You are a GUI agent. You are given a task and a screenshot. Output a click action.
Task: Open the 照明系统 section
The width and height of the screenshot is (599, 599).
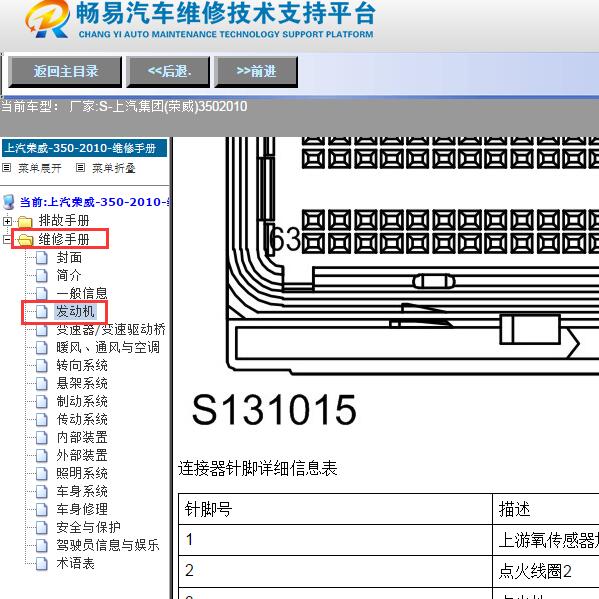(82, 473)
